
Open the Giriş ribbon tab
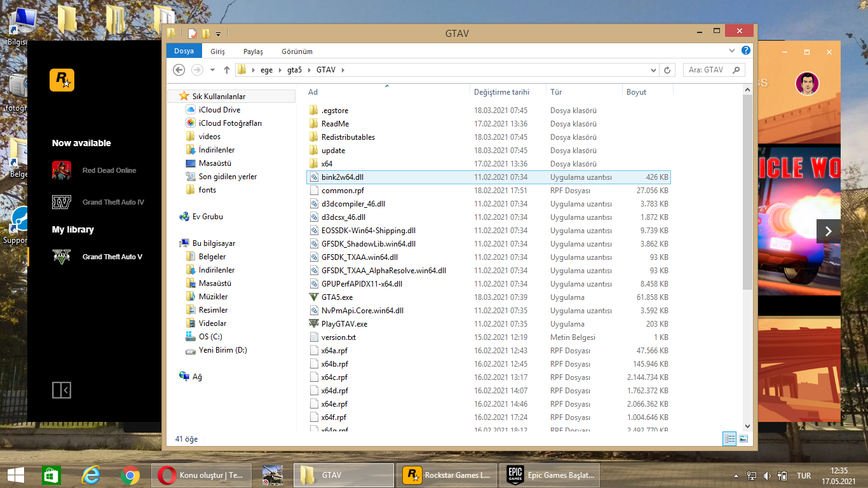(218, 51)
